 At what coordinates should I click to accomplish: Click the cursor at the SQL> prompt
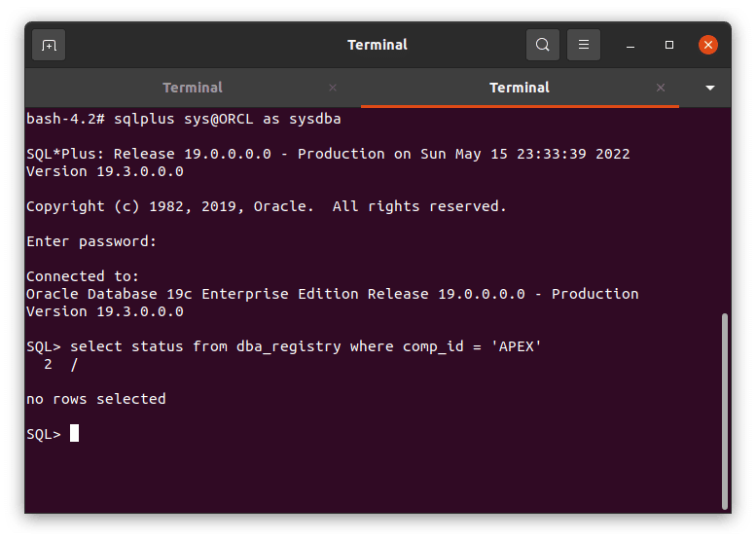coord(75,434)
